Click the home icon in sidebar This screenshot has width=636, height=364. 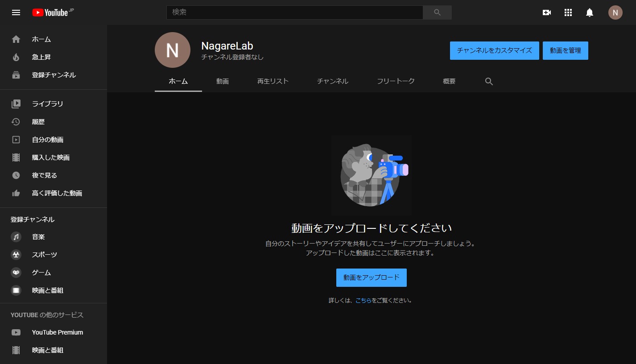[16, 39]
